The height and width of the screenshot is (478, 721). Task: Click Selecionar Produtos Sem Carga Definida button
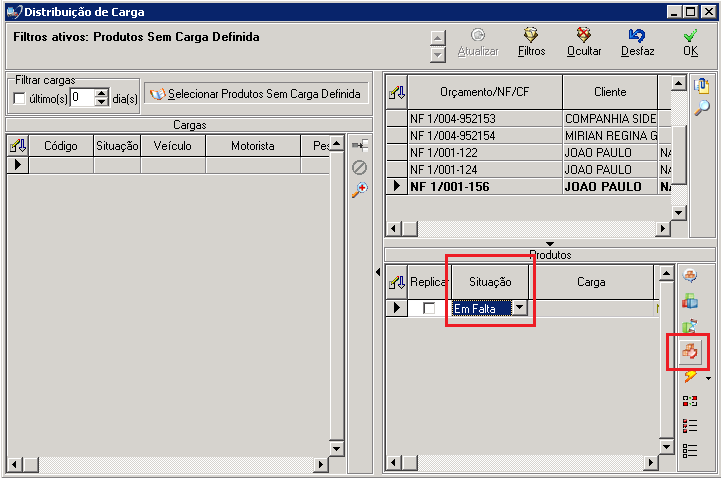(256, 94)
